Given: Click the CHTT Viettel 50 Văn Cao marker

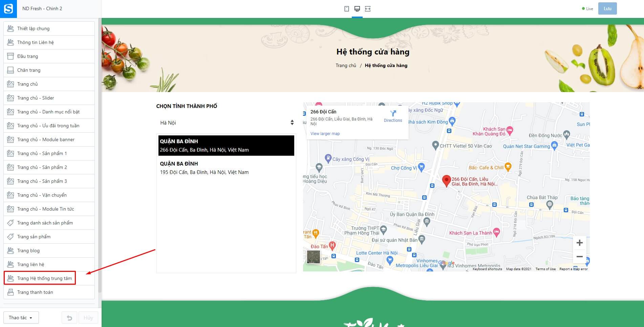Looking at the screenshot, I should (x=435, y=145).
